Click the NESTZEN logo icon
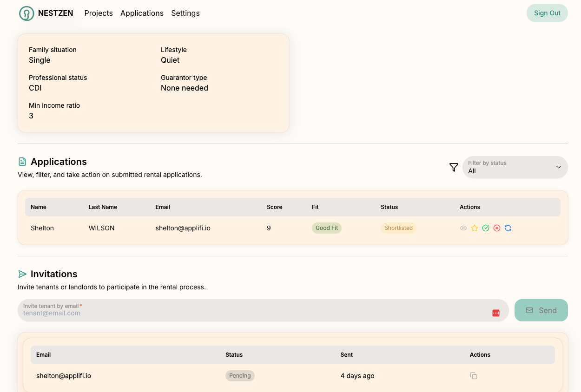Image resolution: width=581 pixels, height=392 pixels. click(x=26, y=13)
